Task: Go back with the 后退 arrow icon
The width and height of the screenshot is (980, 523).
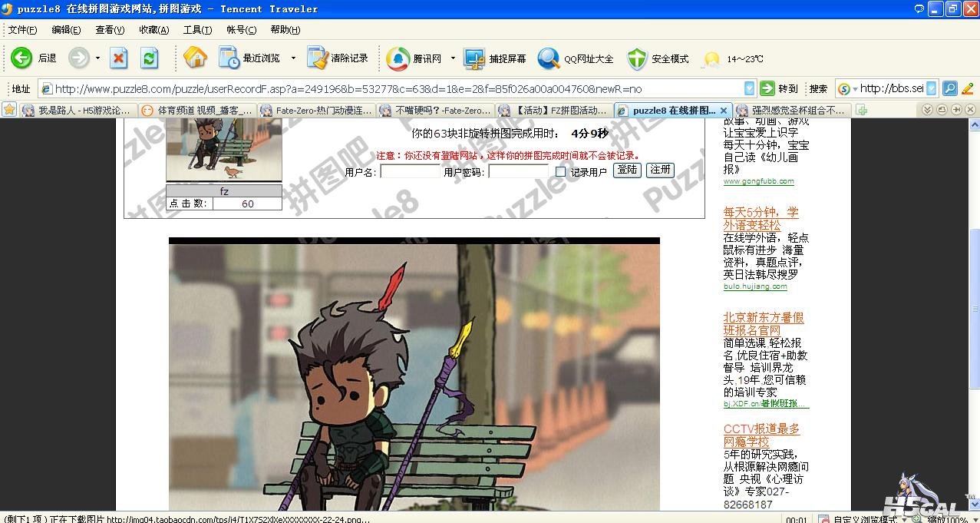Action: coord(21,58)
